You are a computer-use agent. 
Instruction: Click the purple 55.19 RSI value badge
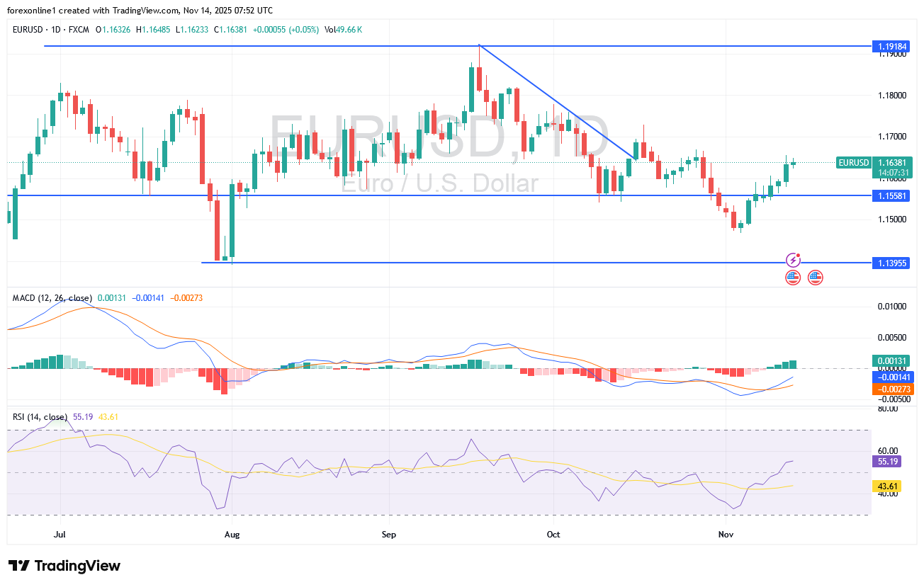(888, 461)
